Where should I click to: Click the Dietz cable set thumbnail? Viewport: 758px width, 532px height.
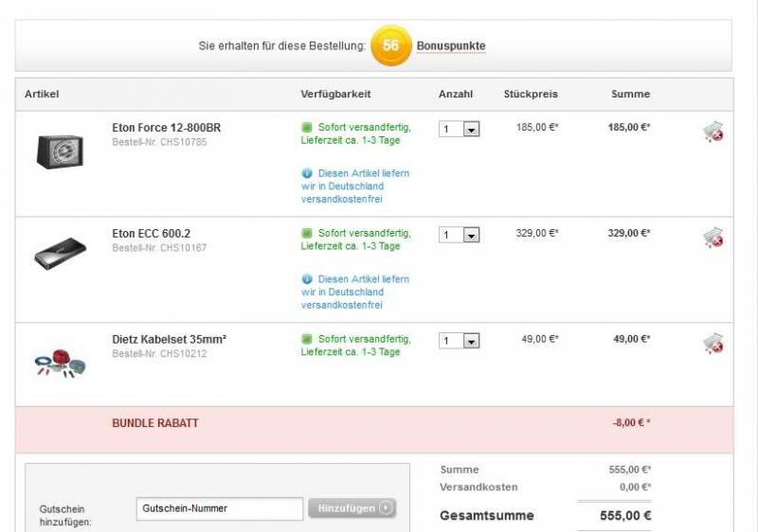click(x=60, y=364)
